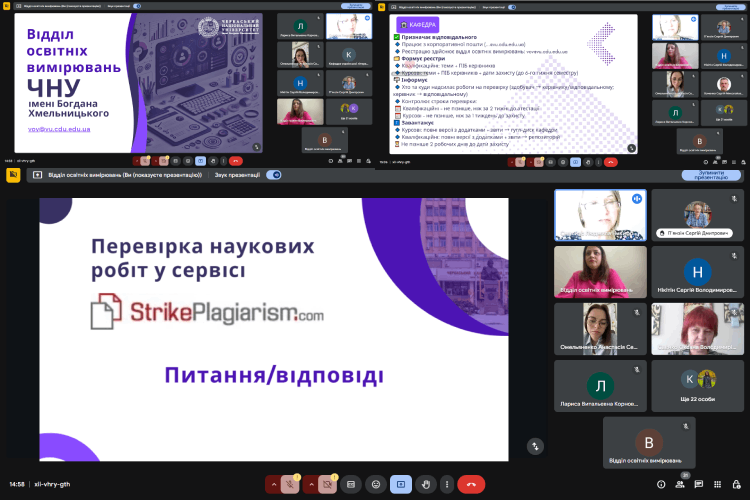Screen dimensions: 750x500
Task: Click the presentation screen icon beside 'Відділ освітніх вимірювань'
Action: coord(37,175)
